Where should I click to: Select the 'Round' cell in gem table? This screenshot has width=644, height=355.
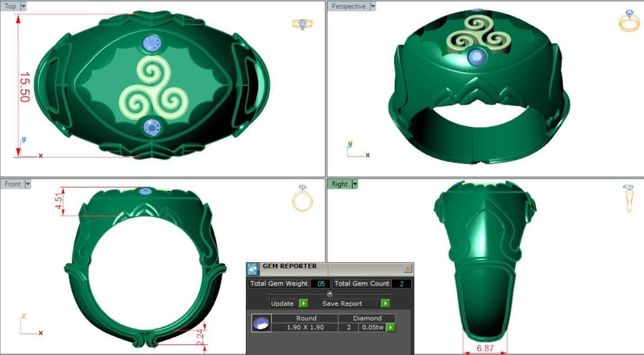pos(306,318)
